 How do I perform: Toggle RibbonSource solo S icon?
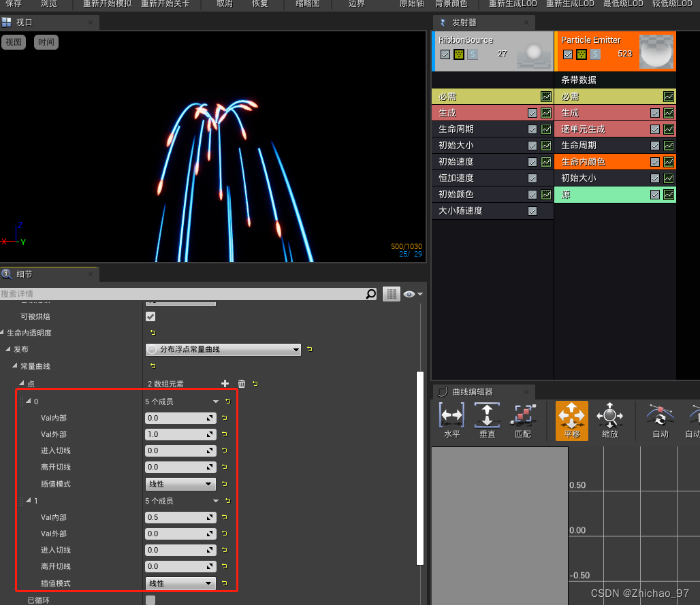point(473,54)
